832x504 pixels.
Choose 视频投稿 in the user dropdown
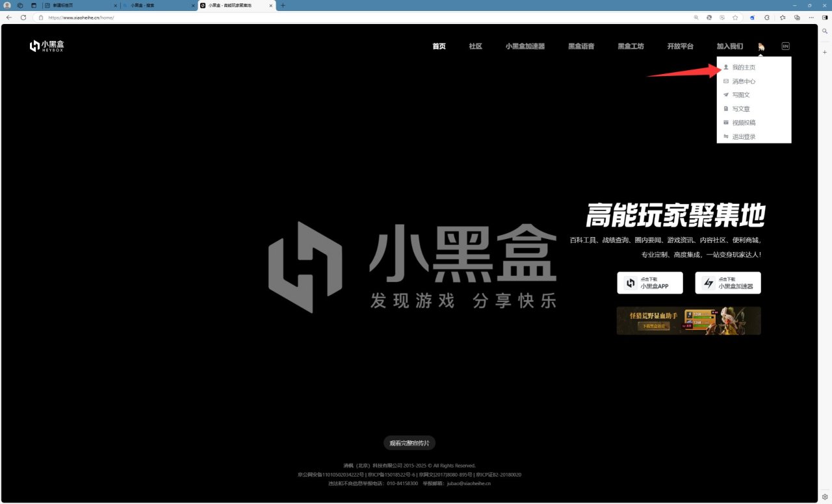click(x=754, y=123)
